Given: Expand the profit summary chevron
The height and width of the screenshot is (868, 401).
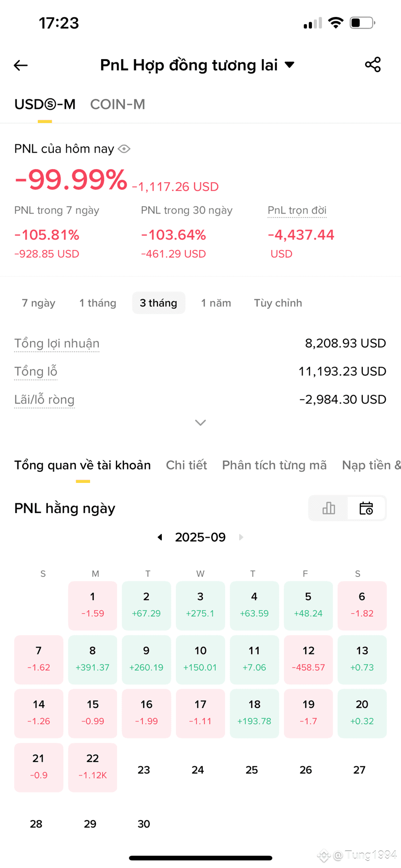Looking at the screenshot, I should (x=200, y=422).
